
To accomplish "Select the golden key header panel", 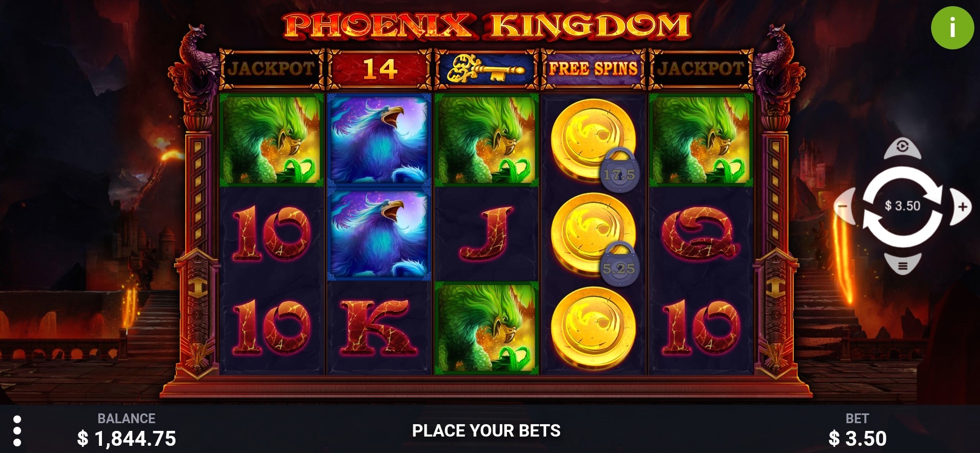I will [486, 69].
